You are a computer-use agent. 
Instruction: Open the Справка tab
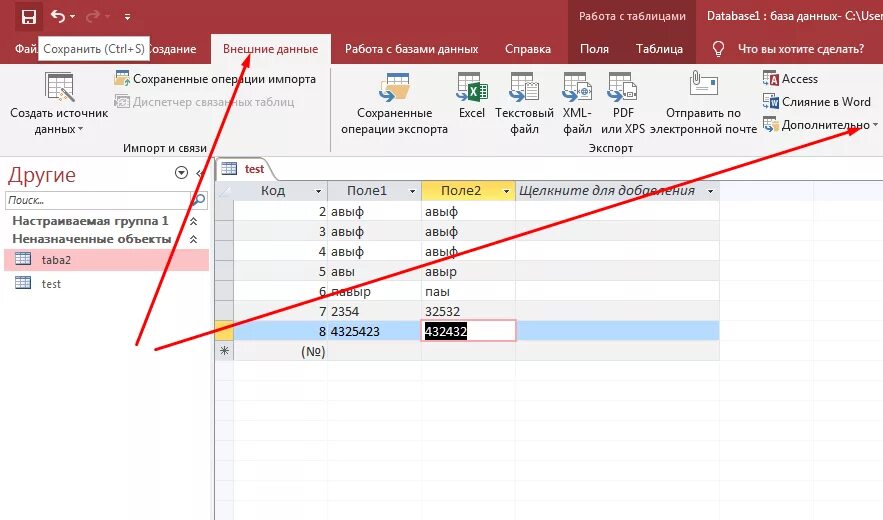pyautogui.click(x=528, y=49)
